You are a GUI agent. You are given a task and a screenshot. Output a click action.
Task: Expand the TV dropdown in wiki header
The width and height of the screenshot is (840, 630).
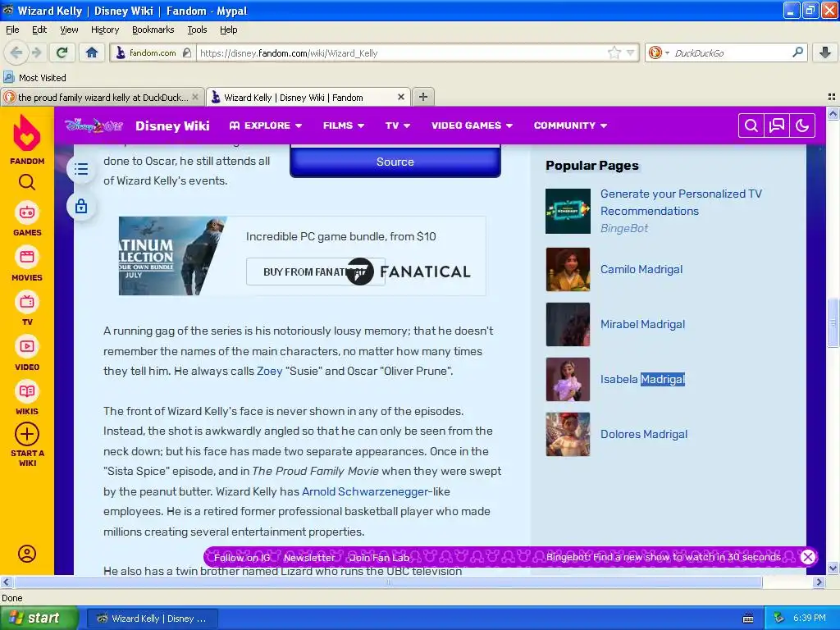tap(398, 126)
